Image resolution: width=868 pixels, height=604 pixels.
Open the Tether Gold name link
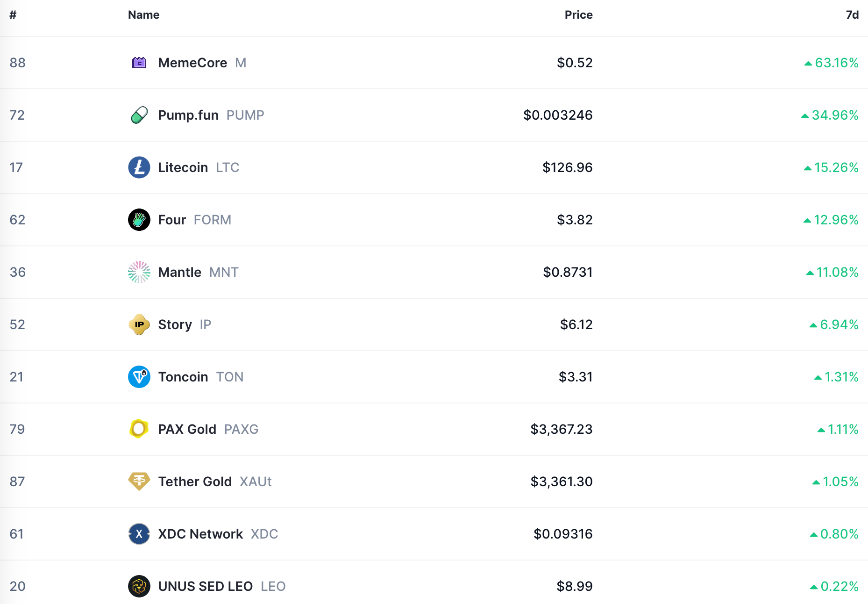point(195,482)
